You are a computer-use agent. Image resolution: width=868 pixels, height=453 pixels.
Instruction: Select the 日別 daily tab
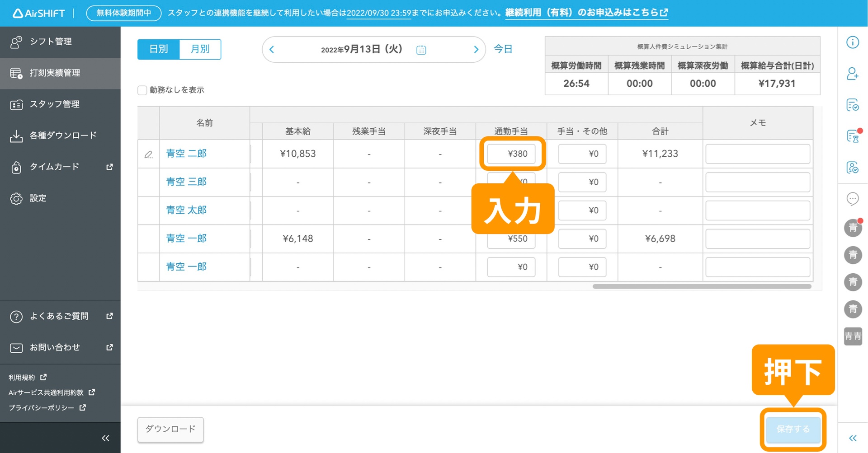158,49
